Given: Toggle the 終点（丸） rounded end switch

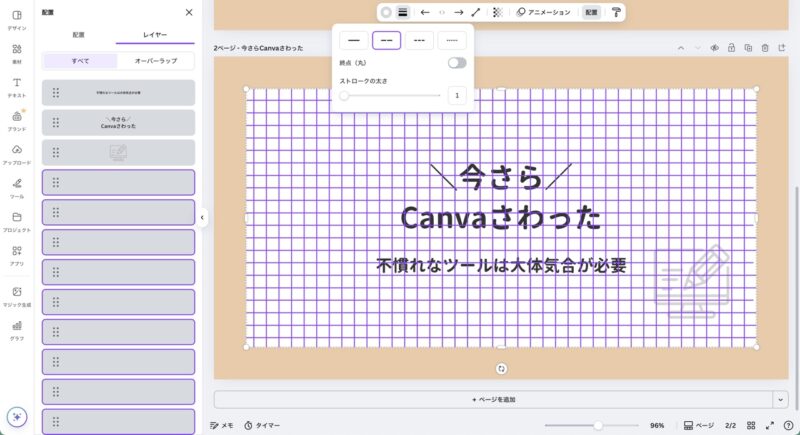Looking at the screenshot, I should pos(457,63).
